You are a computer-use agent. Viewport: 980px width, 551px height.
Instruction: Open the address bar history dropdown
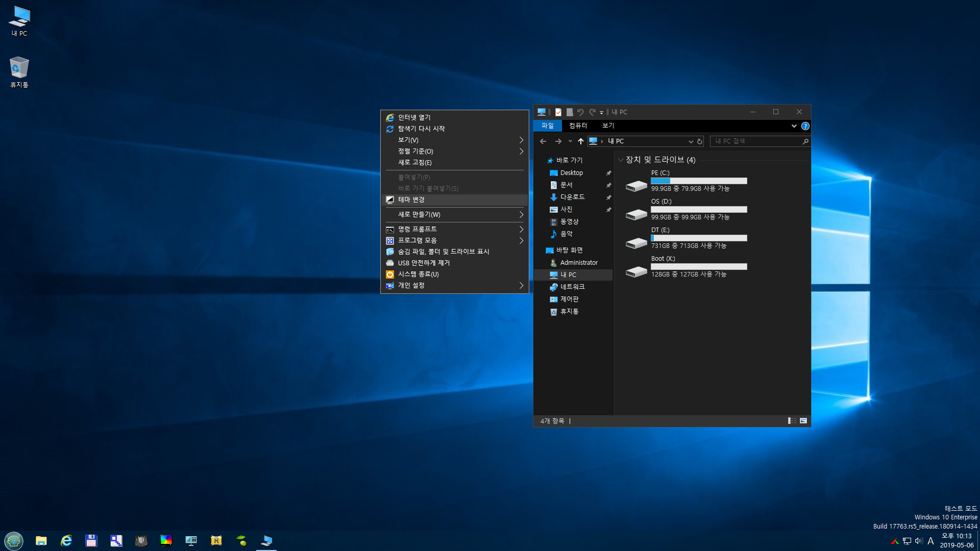691,141
